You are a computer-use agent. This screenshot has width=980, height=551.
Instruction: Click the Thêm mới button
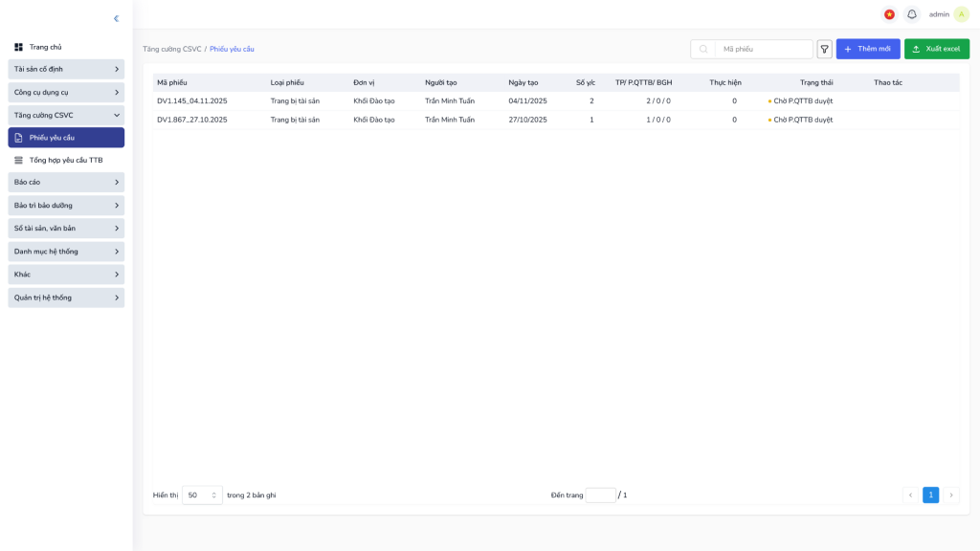867,49
